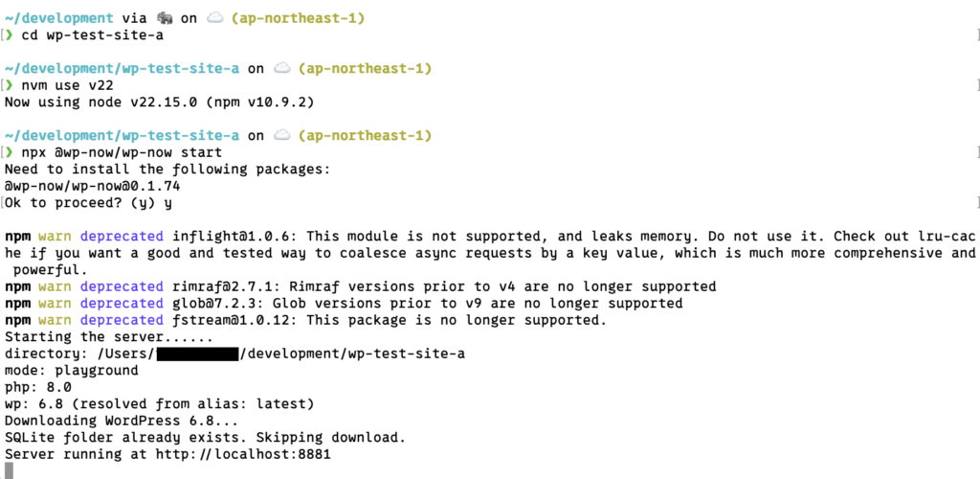This screenshot has width=980, height=479.
Task: Click the 'npx @wp-now/wp-now start' command text
Action: tap(122, 152)
